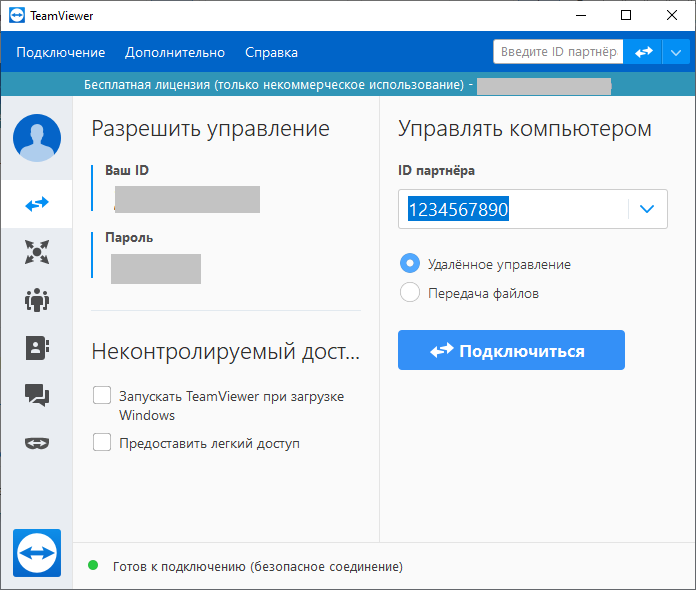Maximize the TeamViewer window
This screenshot has width=696, height=590.
[x=626, y=16]
